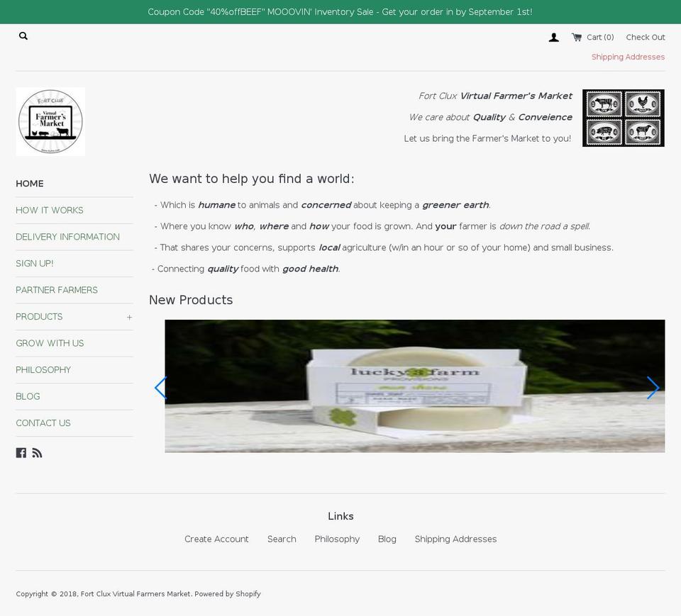Open Partner Farmers page
Screen dimensions: 681x616
coord(57,290)
